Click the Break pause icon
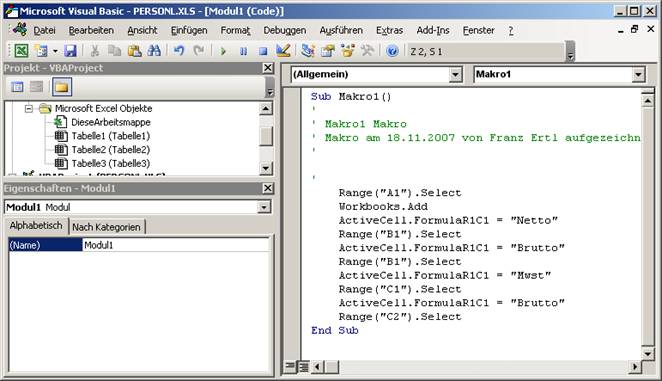 click(x=243, y=51)
